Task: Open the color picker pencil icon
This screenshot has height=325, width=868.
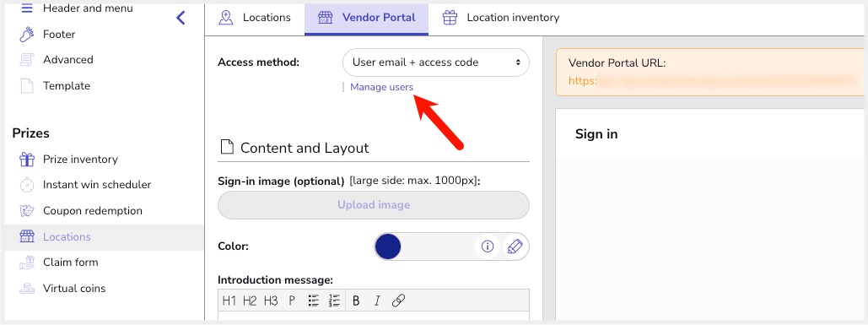Action: click(515, 246)
